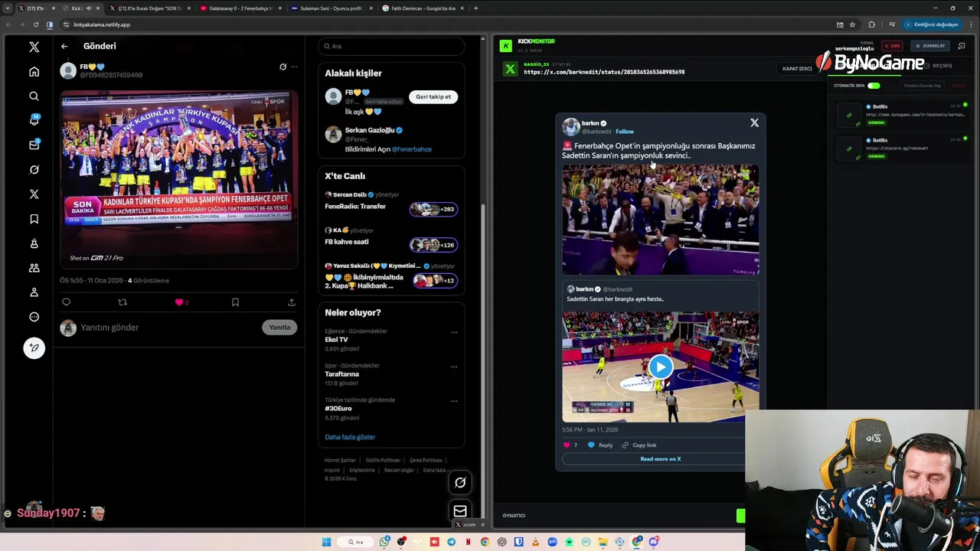The width and height of the screenshot is (980, 551).
Task: Open Telegram from the taskbar
Action: [451, 542]
